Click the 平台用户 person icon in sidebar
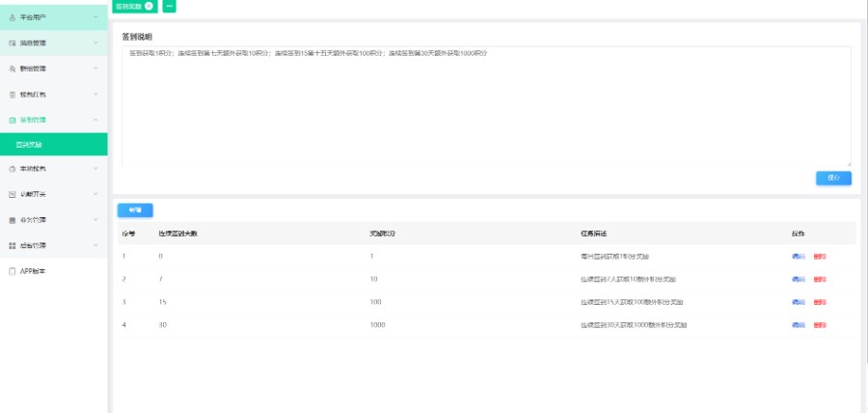868x413 pixels. click(13, 17)
